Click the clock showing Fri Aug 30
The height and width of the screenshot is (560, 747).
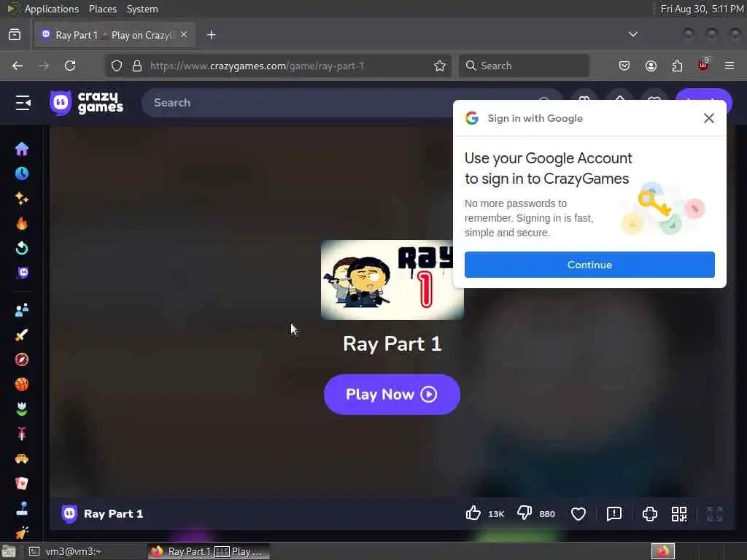[702, 9]
